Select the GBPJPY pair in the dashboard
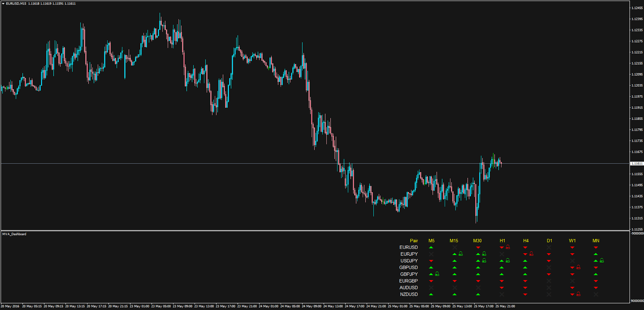Viewport: 644px width, 310px height. pyautogui.click(x=409, y=274)
